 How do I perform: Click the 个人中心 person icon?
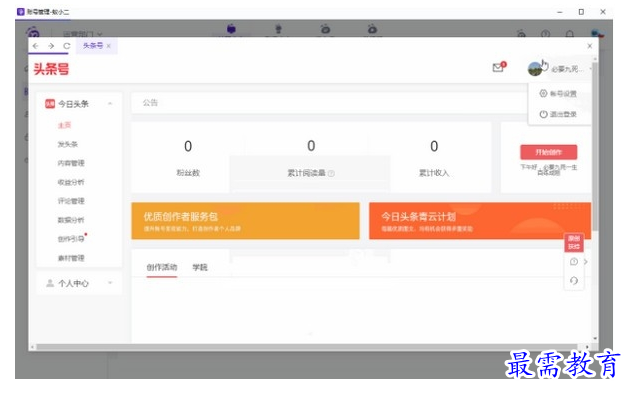point(50,283)
